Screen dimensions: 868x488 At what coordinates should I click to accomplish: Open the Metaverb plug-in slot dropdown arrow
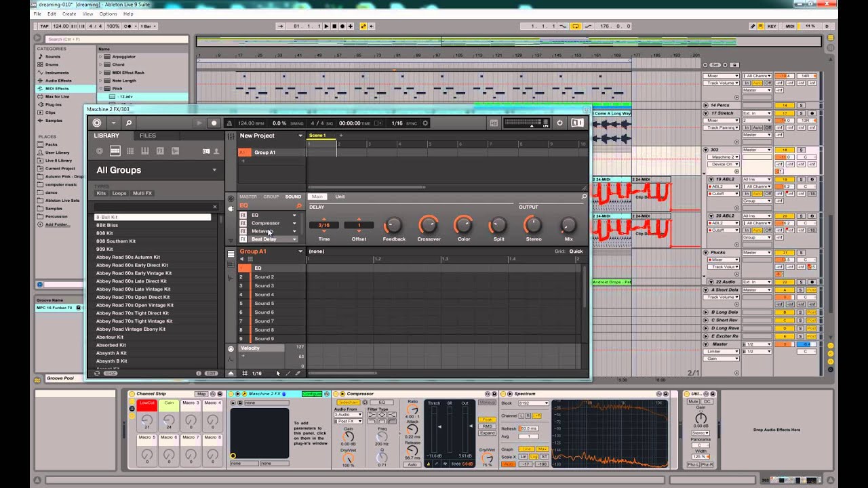pos(294,231)
